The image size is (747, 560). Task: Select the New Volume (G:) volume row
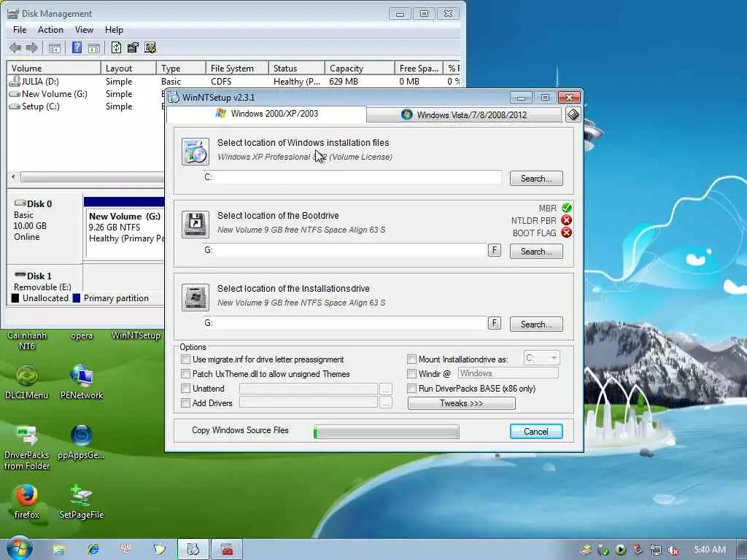[x=86, y=94]
